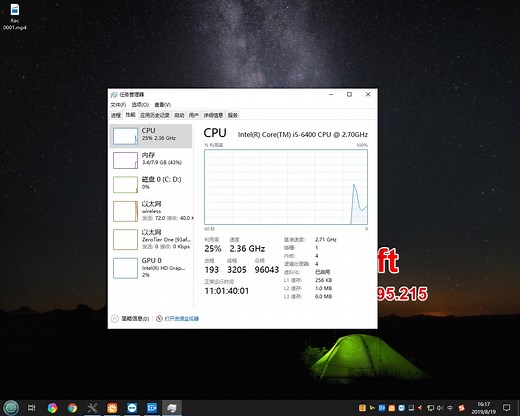Click the 中 input method indicator in tray
The width and height of the screenshot is (520, 416).
pyautogui.click(x=450, y=408)
